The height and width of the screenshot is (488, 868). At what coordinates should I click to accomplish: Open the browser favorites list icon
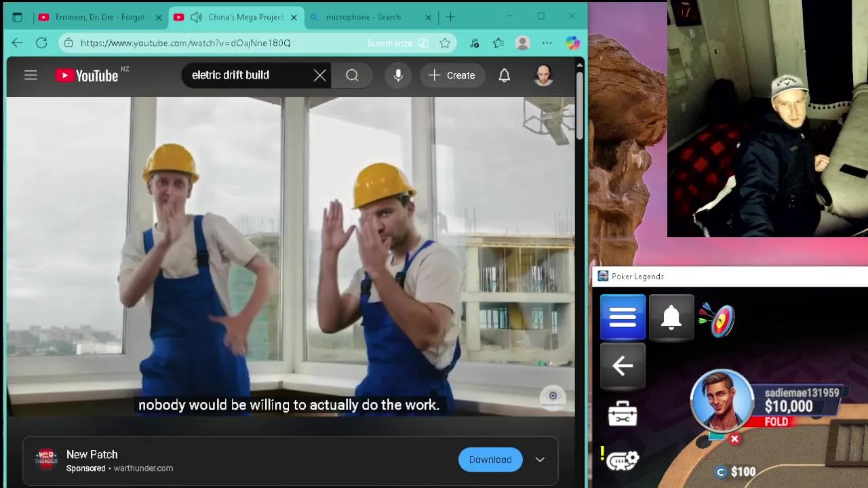[x=498, y=43]
